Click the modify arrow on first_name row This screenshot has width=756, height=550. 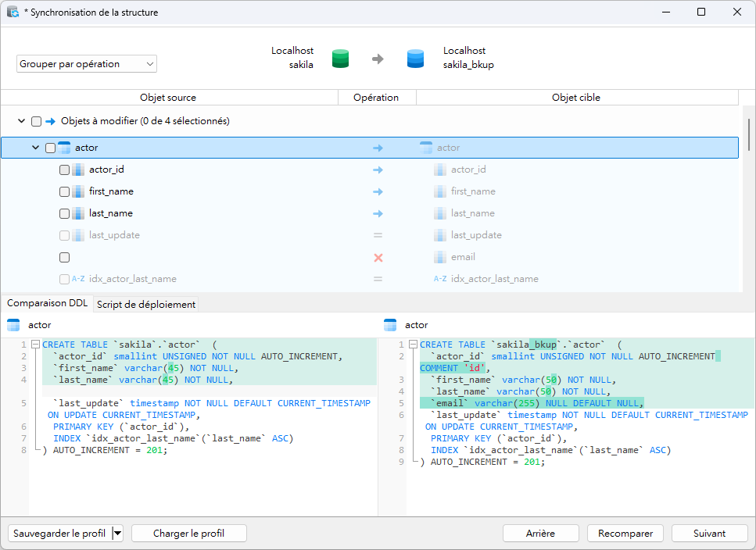click(378, 191)
